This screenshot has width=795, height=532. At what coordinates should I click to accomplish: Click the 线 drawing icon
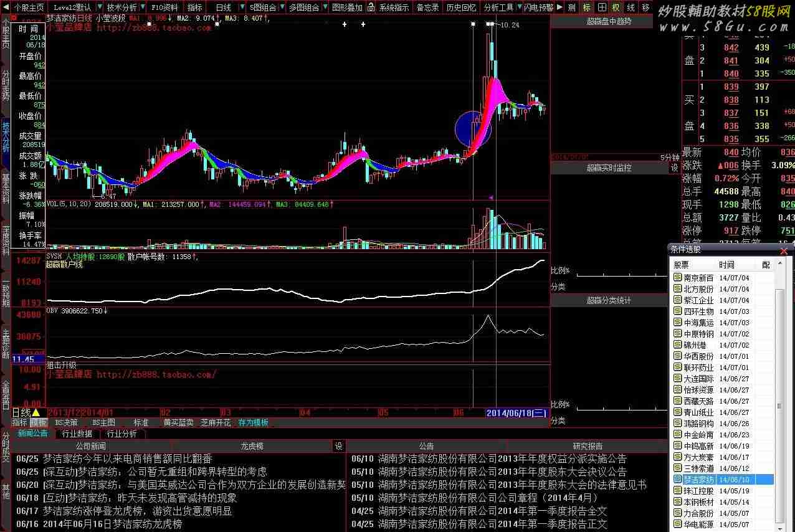[x=631, y=7]
